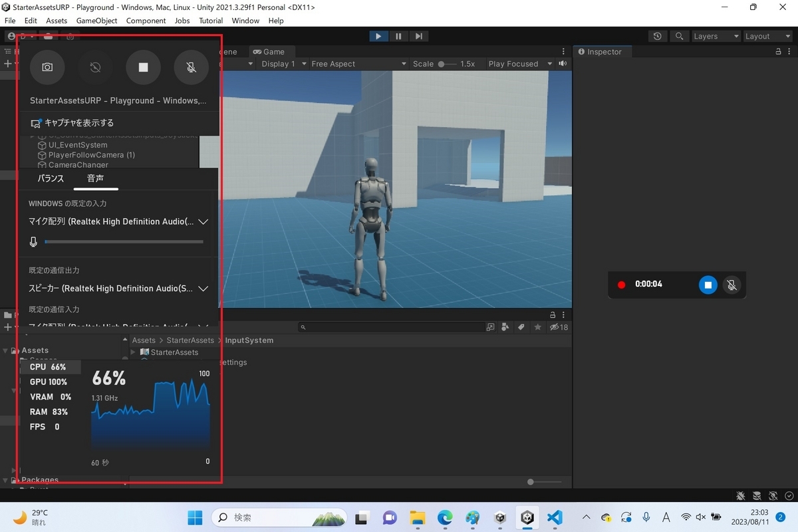Open the Window menu
The height and width of the screenshot is (532, 798).
[x=245, y=21]
